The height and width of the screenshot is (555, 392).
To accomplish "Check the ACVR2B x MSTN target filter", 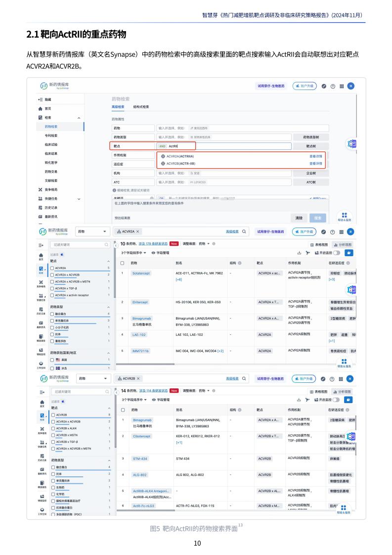I will tap(53, 435).
